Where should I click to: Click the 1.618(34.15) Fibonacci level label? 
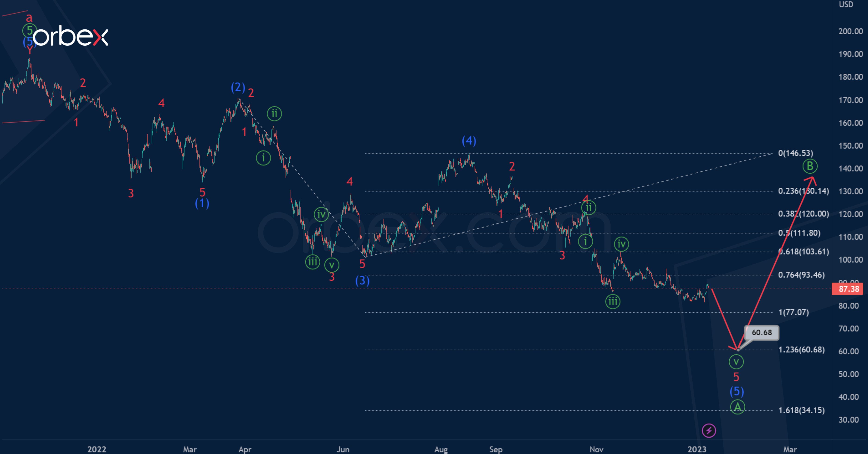pyautogui.click(x=801, y=410)
